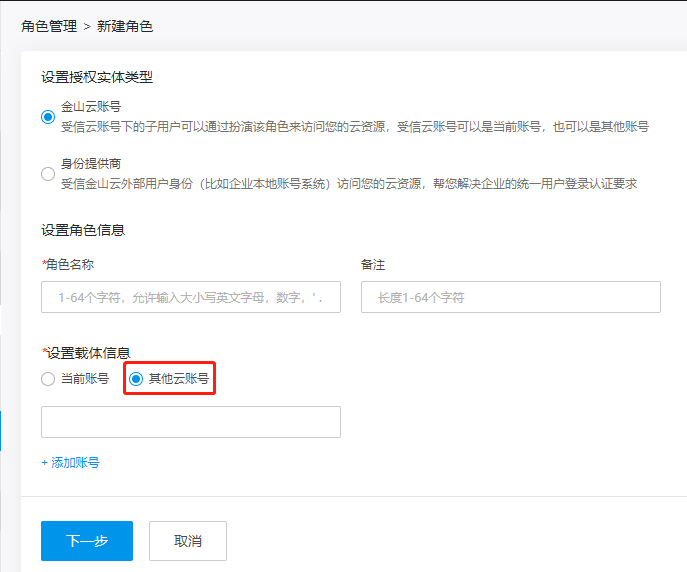
Task: Proceed with the 下一步 button
Action: click(x=87, y=541)
